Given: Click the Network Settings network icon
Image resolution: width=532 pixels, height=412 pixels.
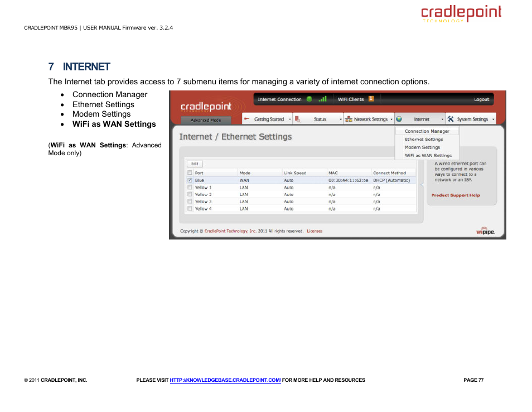Looking at the screenshot, I should (349, 119).
